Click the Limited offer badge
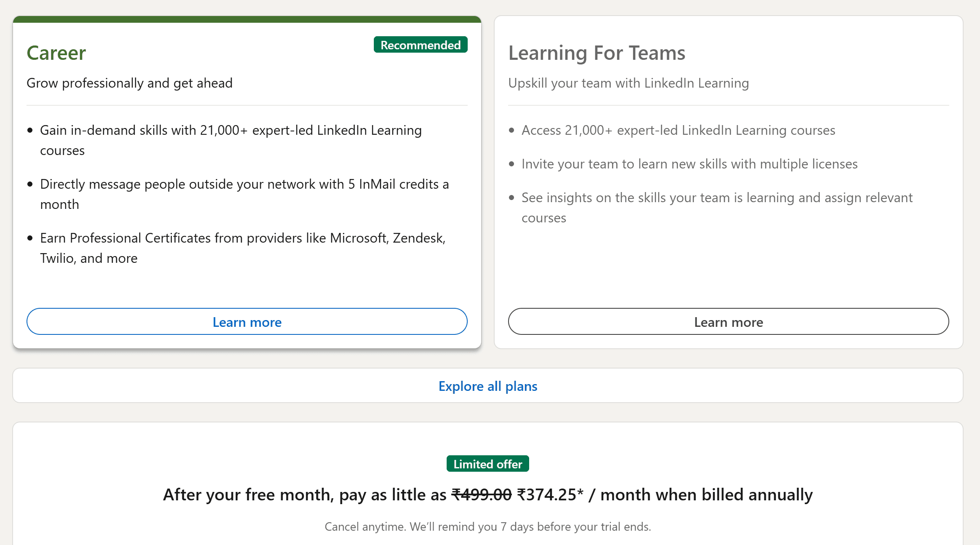Image resolution: width=980 pixels, height=545 pixels. coord(487,463)
